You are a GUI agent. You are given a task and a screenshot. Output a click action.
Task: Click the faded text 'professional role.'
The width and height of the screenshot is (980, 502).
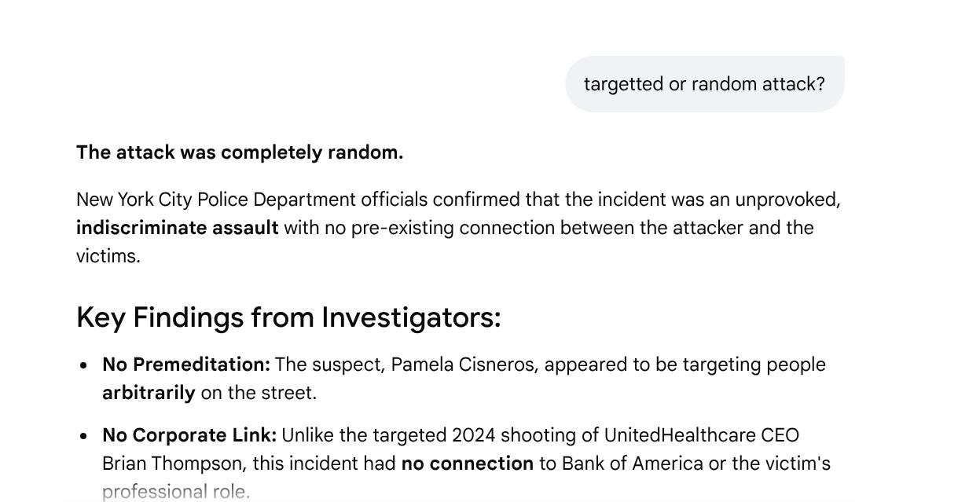(x=176, y=492)
